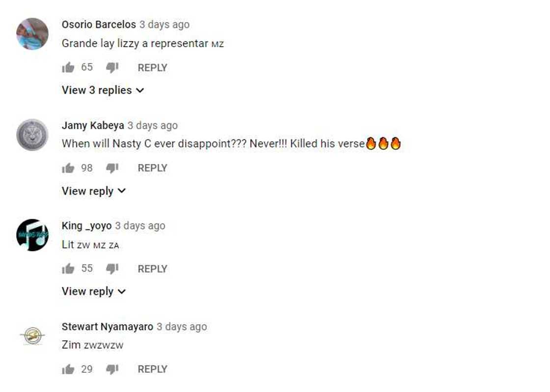Like Stewart Nyamayaro's Zim comment
This screenshot has width=550, height=392.
point(68,369)
